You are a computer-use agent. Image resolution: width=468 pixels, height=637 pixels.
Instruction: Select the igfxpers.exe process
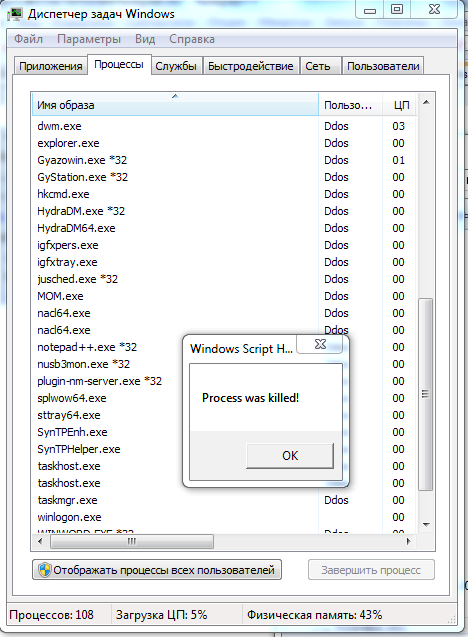point(224,245)
